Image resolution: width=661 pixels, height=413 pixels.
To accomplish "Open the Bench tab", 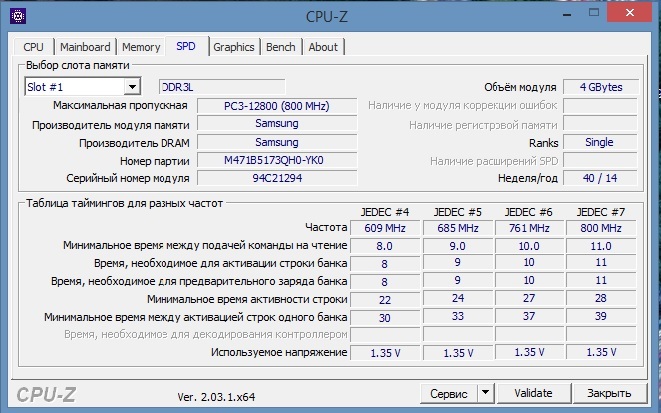I will coord(281,47).
